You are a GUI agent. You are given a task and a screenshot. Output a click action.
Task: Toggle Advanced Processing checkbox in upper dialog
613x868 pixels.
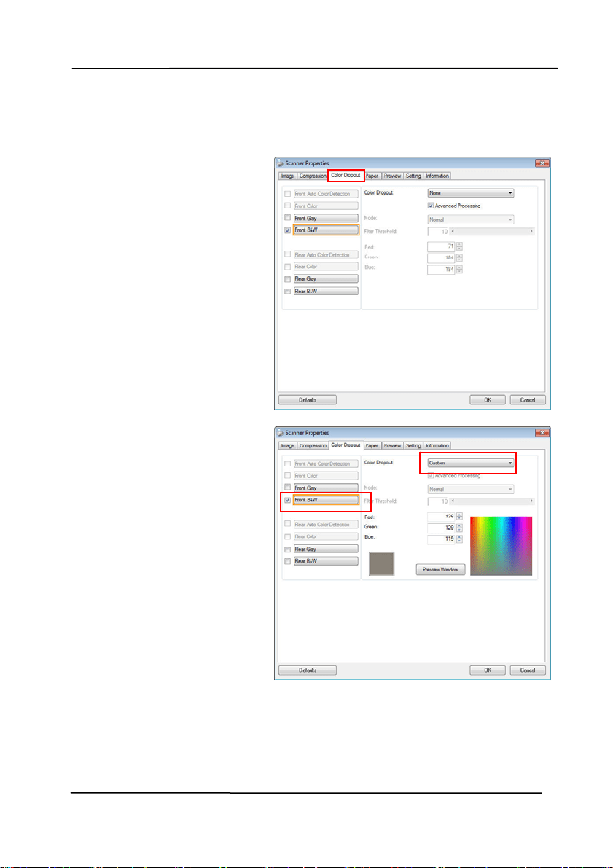431,206
